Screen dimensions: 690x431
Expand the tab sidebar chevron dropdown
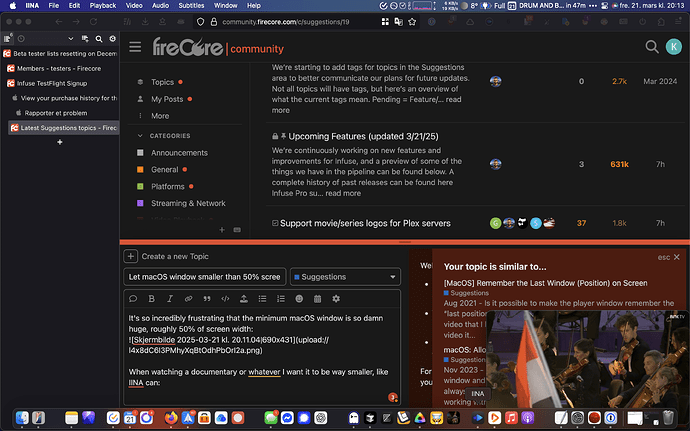pos(70,39)
